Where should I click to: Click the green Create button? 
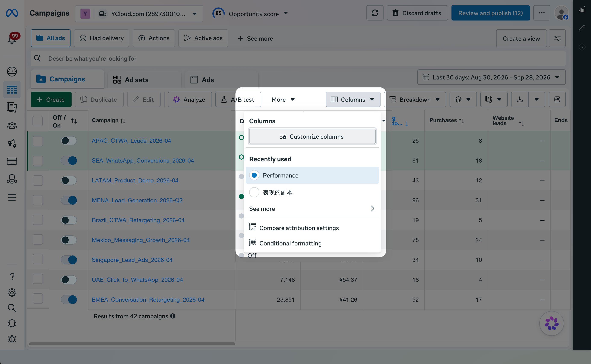pos(51,99)
